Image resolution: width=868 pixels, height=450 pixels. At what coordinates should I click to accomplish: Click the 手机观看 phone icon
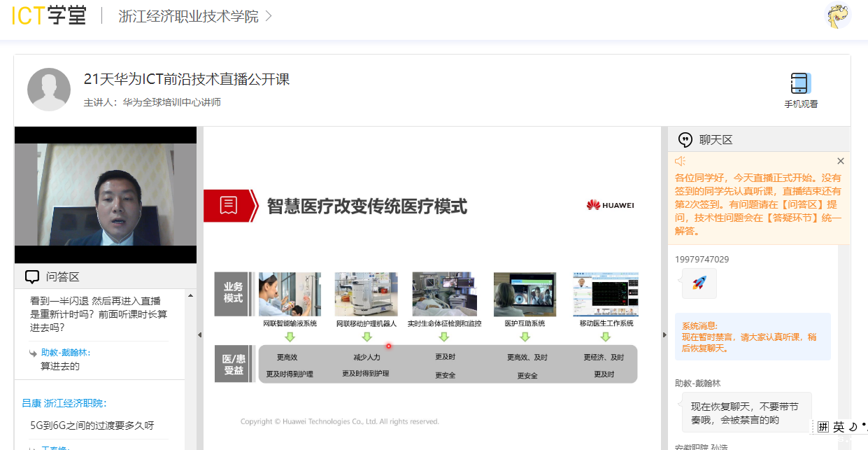pyautogui.click(x=800, y=83)
